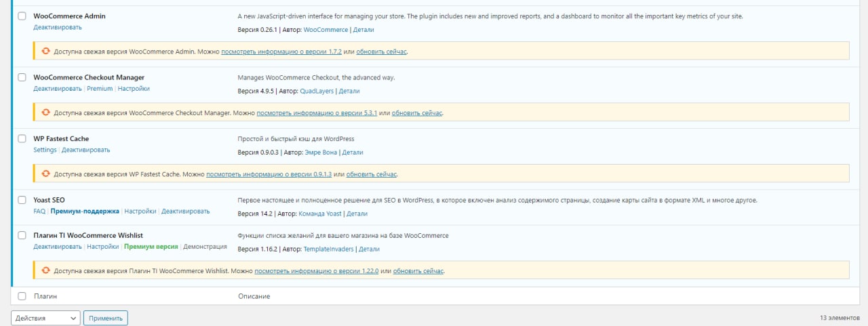Deactivate the WooCommerce Admin plugin

[58, 27]
